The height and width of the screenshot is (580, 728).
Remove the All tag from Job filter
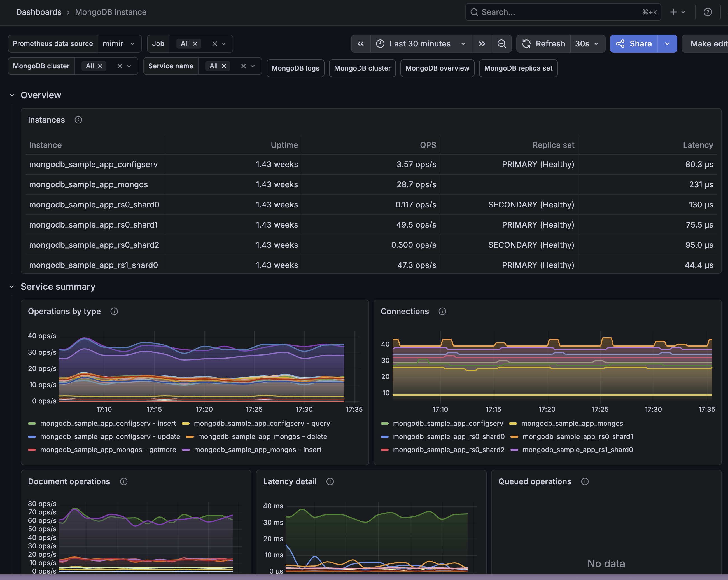[195, 44]
